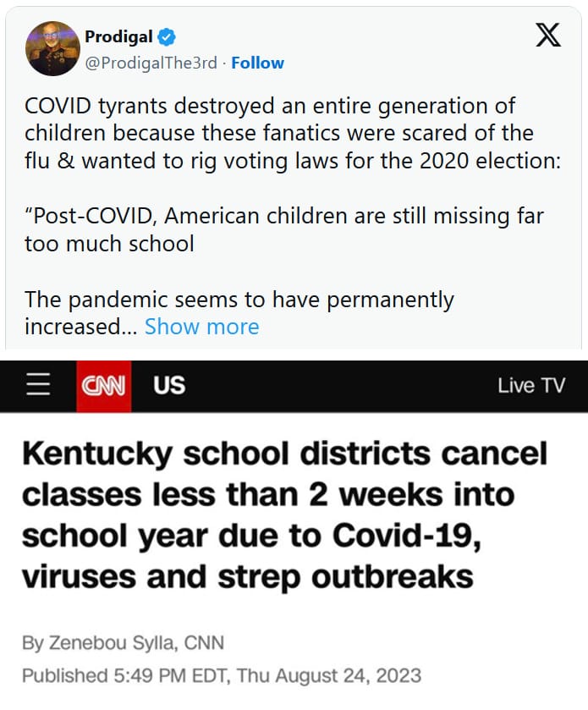Open the Kentucky school districts article headline
This screenshot has height=710, width=588.
pos(285,515)
